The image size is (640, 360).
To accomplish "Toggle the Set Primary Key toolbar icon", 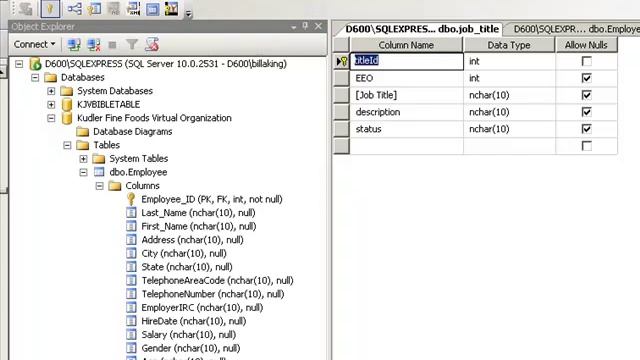I will (50, 9).
